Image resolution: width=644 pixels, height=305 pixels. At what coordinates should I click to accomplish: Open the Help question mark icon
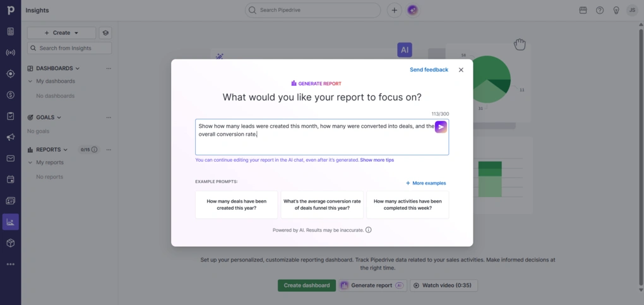[600, 10]
